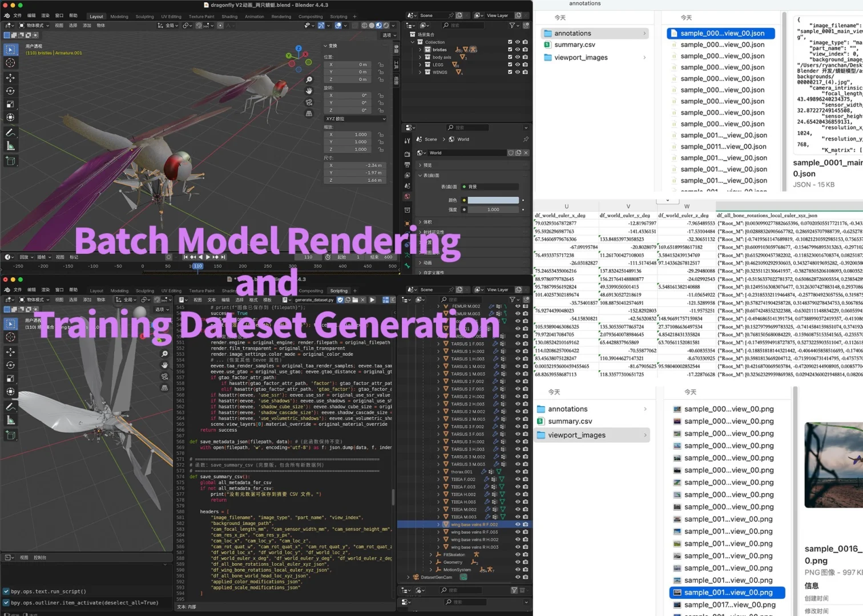Screen dimensions: 863x616
Task: Switch to the Modeling workspace tab in Layout window
Action: coord(119,17)
